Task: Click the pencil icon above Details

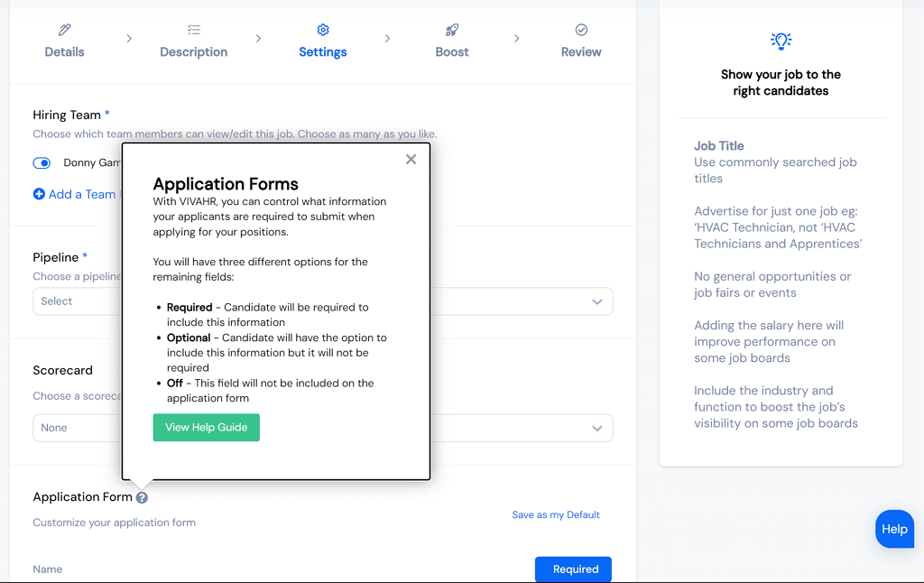Action: pos(64,30)
